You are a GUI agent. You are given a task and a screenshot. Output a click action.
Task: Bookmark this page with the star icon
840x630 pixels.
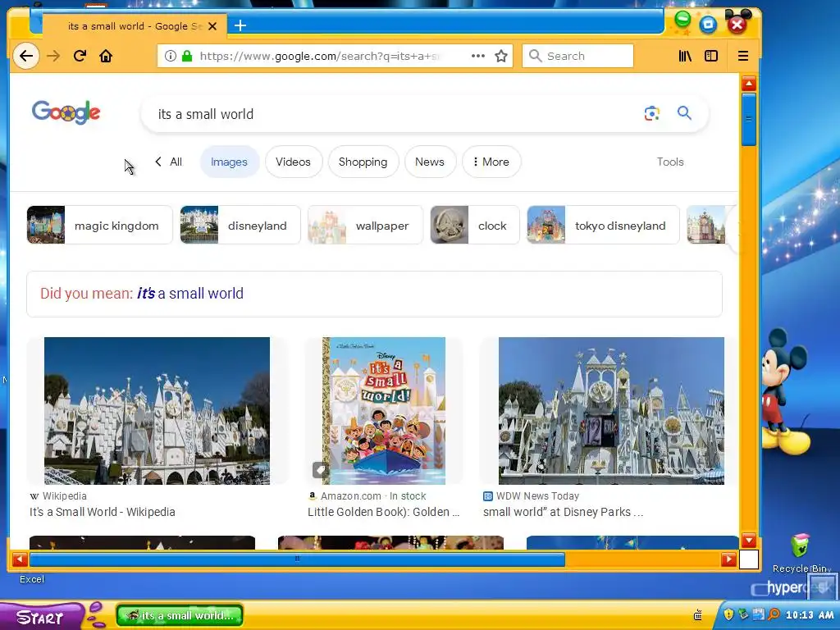[501, 56]
